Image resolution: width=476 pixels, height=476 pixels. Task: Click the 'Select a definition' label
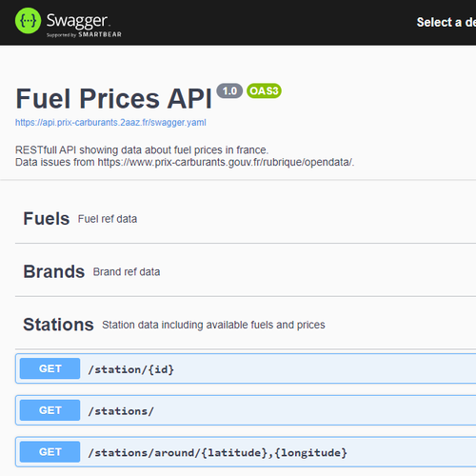coord(446,22)
